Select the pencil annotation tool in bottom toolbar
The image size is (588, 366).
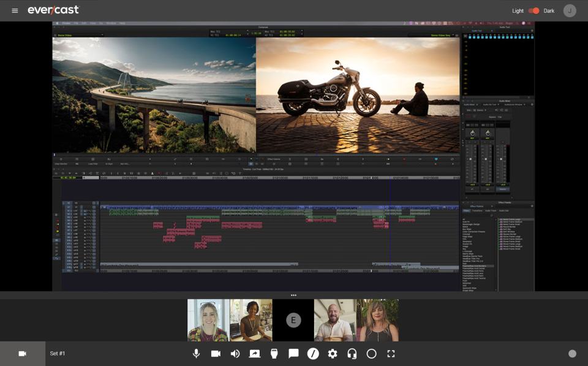[313, 354]
